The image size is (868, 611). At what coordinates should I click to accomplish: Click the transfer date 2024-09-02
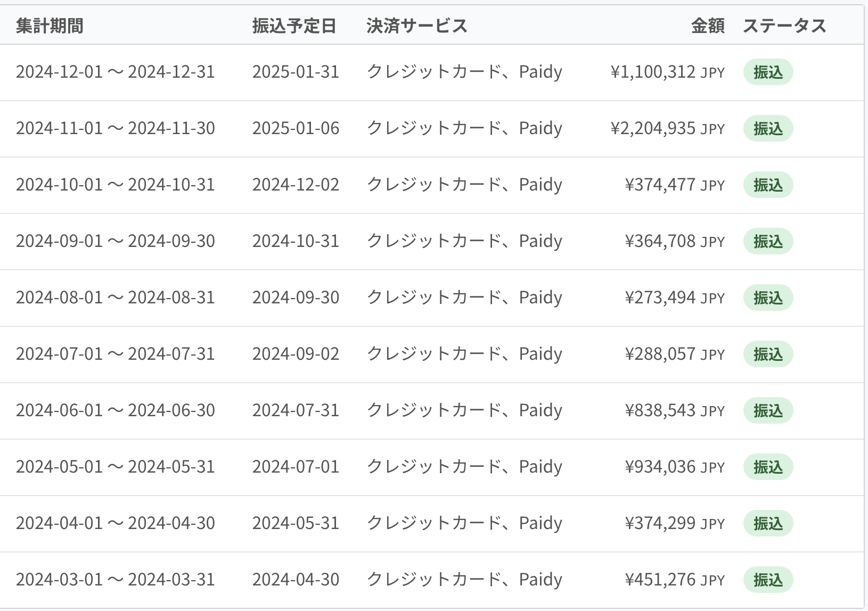pos(296,354)
